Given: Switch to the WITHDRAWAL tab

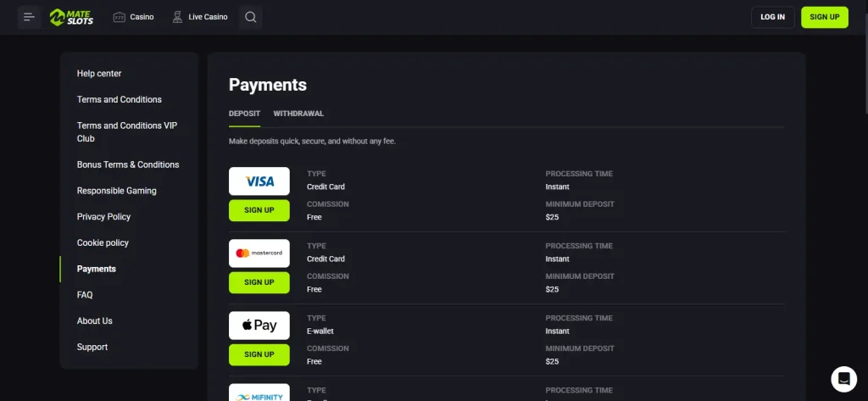Looking at the screenshot, I should (298, 114).
